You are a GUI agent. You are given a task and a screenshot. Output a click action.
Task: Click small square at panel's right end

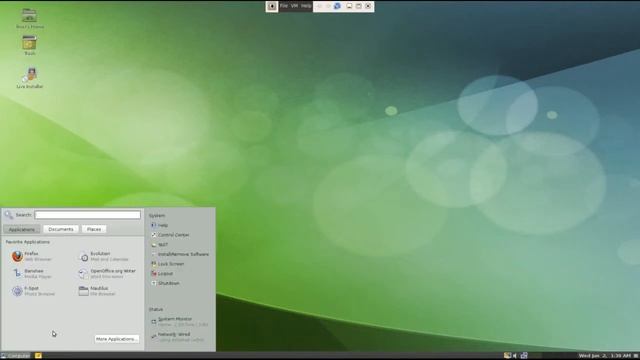pos(636,356)
